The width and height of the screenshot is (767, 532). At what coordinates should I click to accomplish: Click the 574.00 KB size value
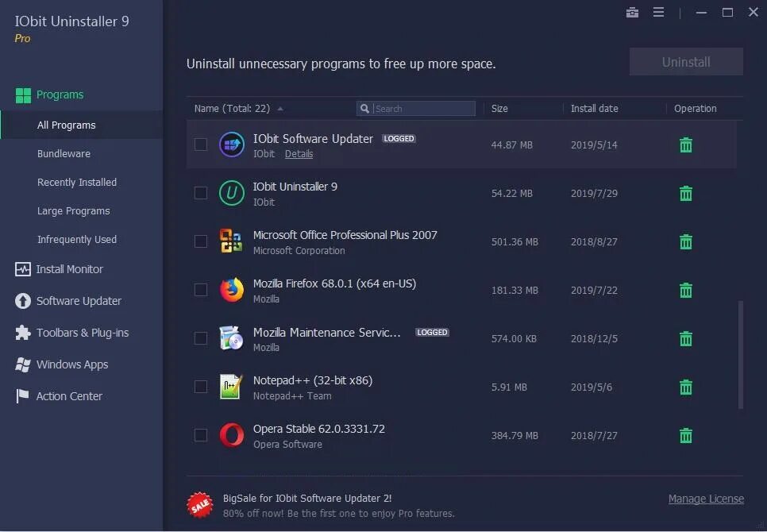514,339
